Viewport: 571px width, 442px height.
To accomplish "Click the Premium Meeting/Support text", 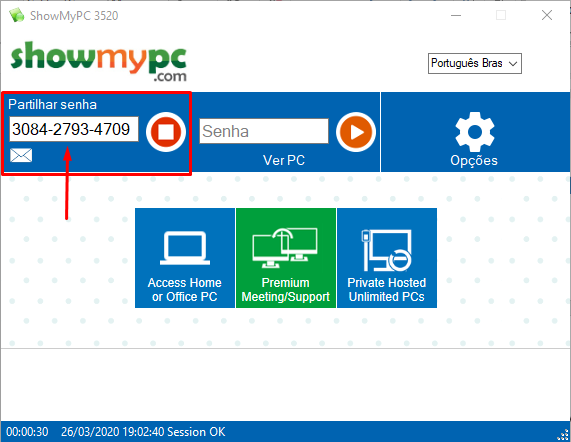I will click(x=286, y=290).
